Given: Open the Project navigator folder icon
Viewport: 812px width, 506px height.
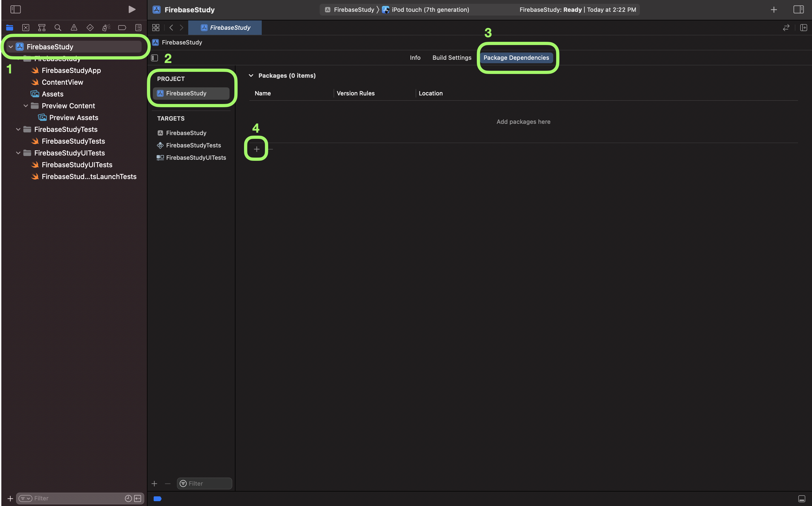Looking at the screenshot, I should click(x=10, y=27).
